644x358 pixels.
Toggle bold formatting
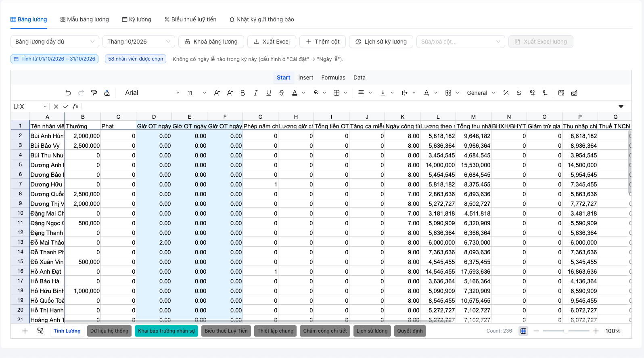pos(243,93)
